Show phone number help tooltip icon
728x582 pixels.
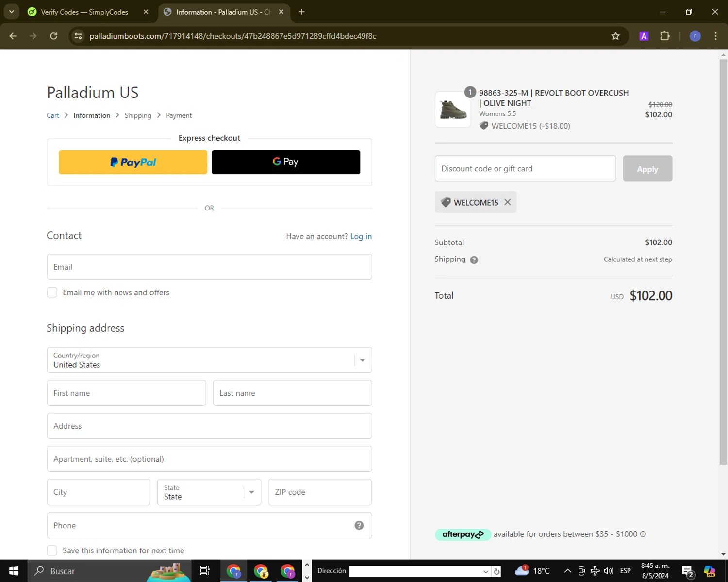point(359,525)
